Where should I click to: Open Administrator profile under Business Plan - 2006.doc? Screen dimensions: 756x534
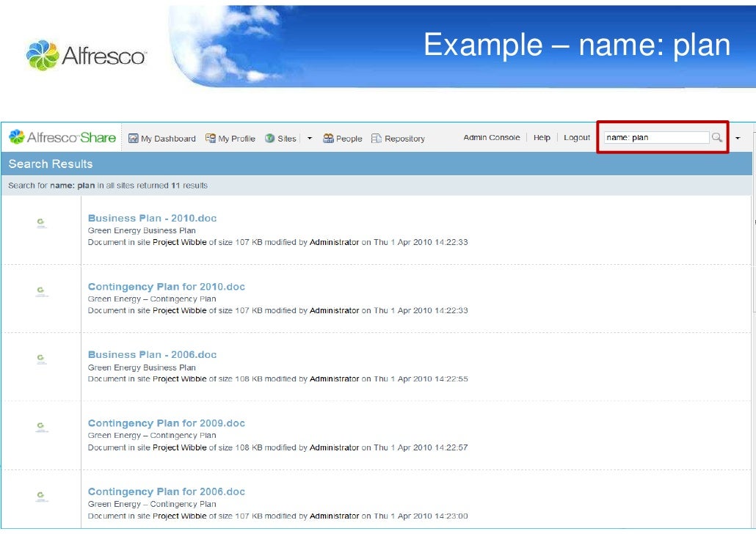[x=334, y=378]
